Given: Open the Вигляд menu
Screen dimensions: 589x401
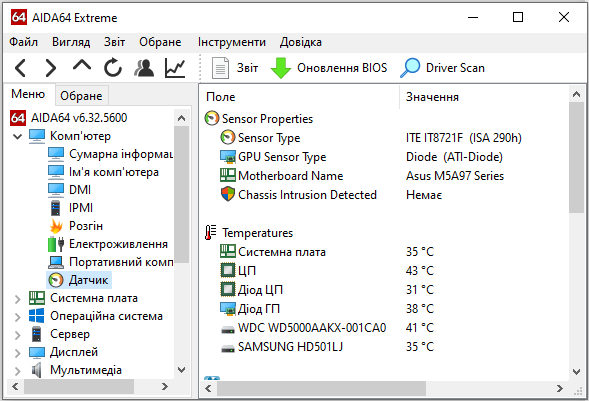Looking at the screenshot, I should [71, 42].
